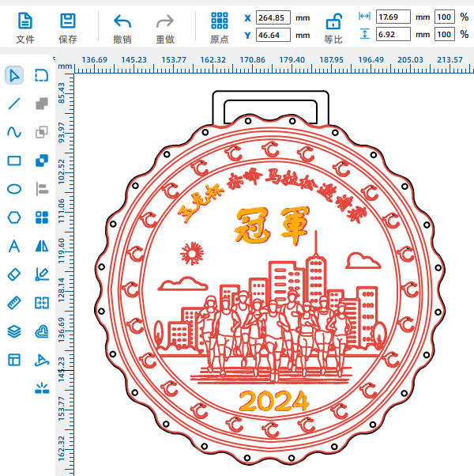Open the 原点 origin anchor grid
474x476 pixels.
220,27
